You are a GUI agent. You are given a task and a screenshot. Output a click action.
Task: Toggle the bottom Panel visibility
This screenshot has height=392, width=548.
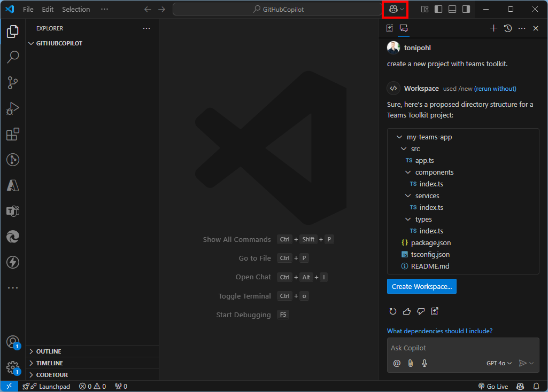[x=452, y=9]
